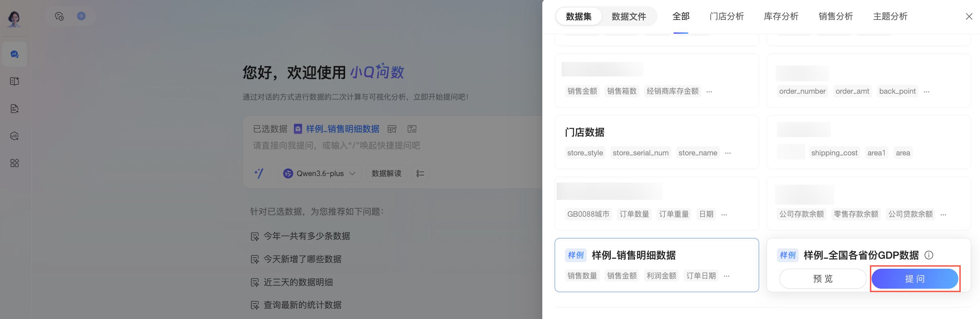
Task: Expand more fields after 日期 tag
Action: click(724, 214)
